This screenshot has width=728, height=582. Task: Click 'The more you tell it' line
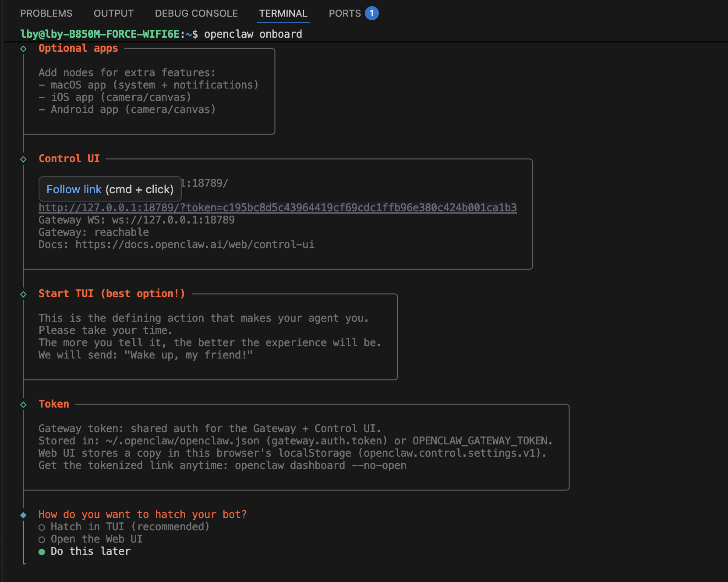[x=210, y=342]
